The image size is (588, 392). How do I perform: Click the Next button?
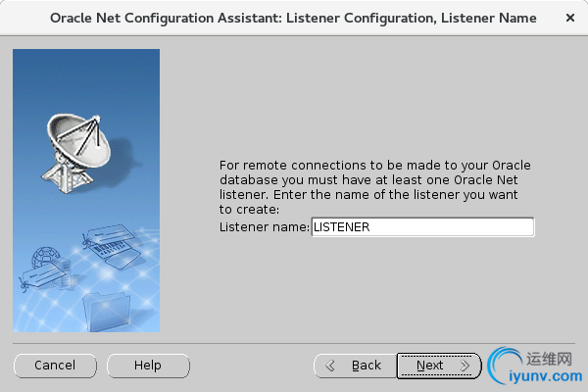click(x=439, y=366)
